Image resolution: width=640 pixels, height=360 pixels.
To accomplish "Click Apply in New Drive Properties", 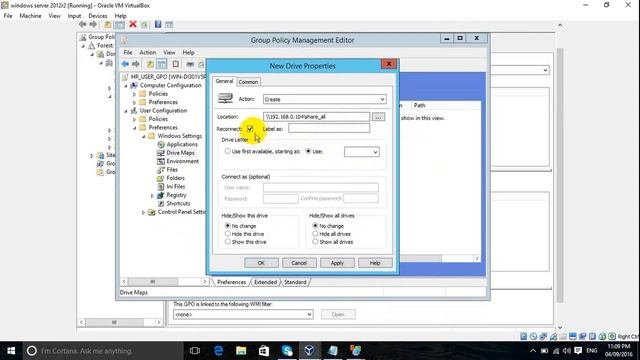I will coord(337,263).
